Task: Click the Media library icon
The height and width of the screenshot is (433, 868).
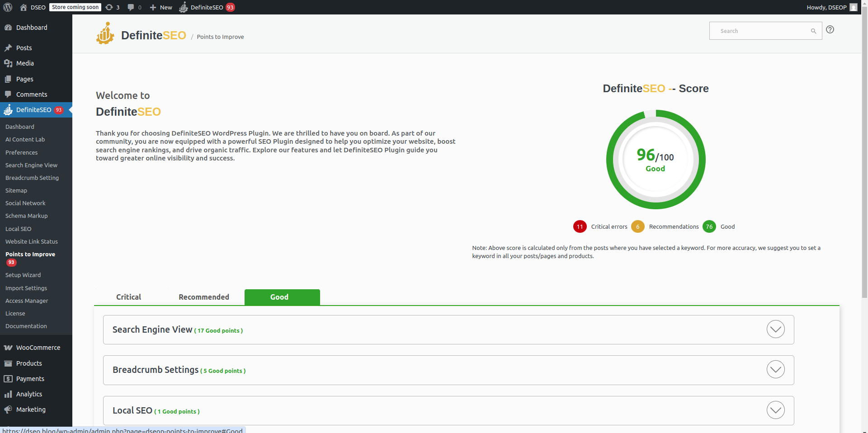Action: coord(8,63)
